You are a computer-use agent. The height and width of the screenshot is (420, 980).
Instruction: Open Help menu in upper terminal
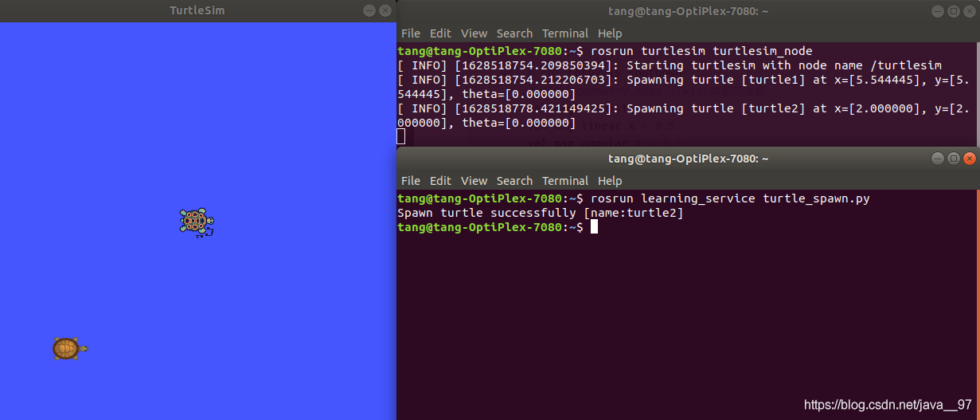tap(610, 33)
